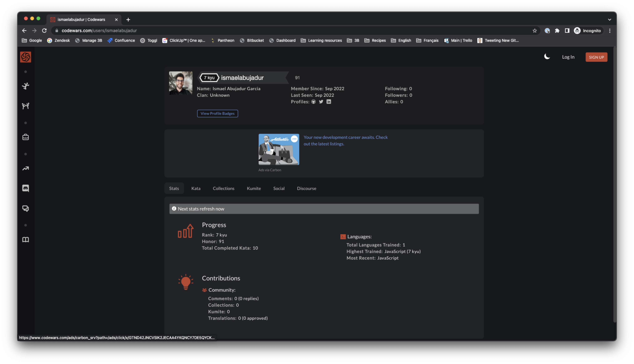The height and width of the screenshot is (364, 634).
Task: Click the user profile avatar photo
Action: 181,83
